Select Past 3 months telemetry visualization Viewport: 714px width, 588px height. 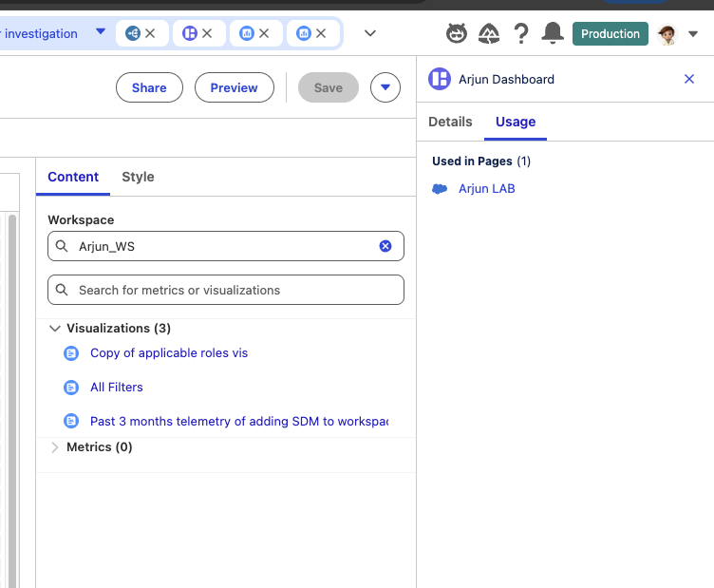pyautogui.click(x=239, y=422)
